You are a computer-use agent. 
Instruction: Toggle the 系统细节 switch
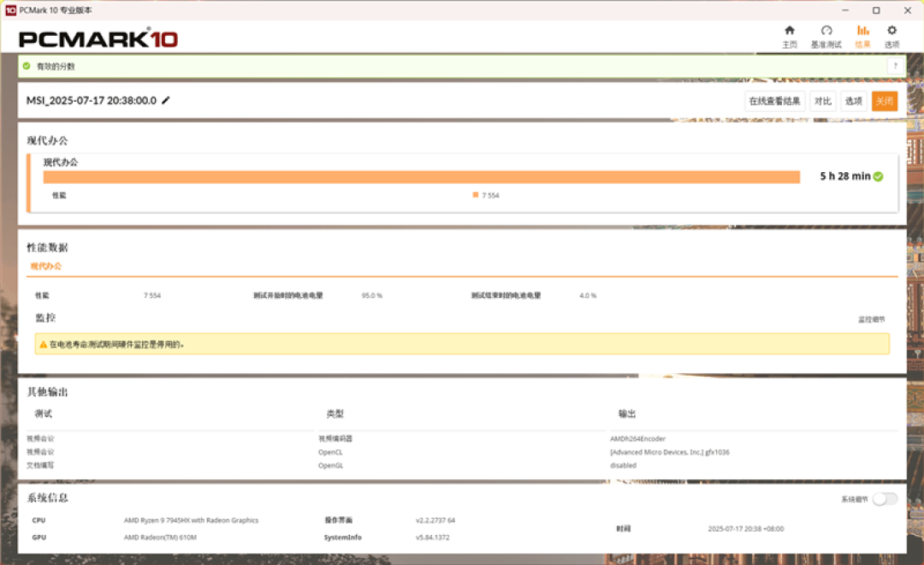pos(885,499)
